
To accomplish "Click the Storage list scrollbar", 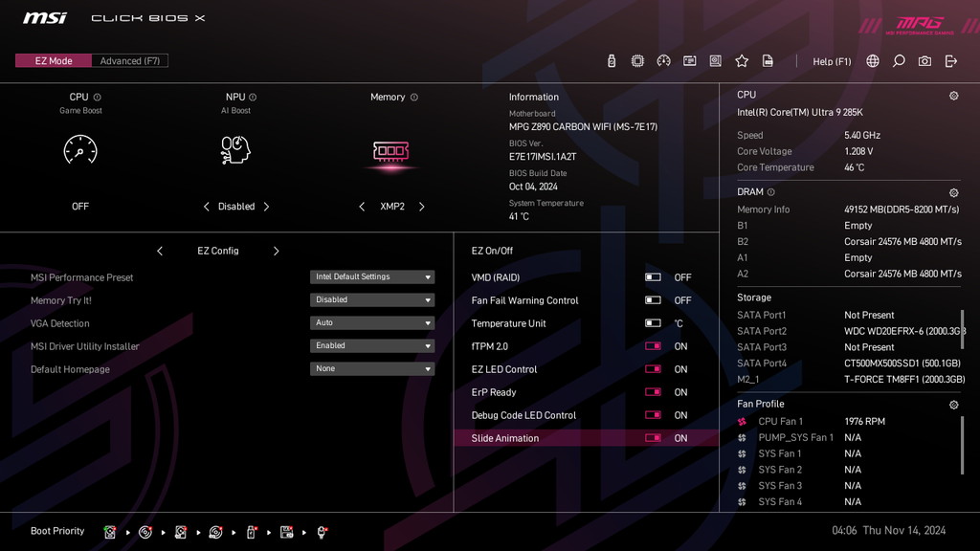I will click(962, 329).
